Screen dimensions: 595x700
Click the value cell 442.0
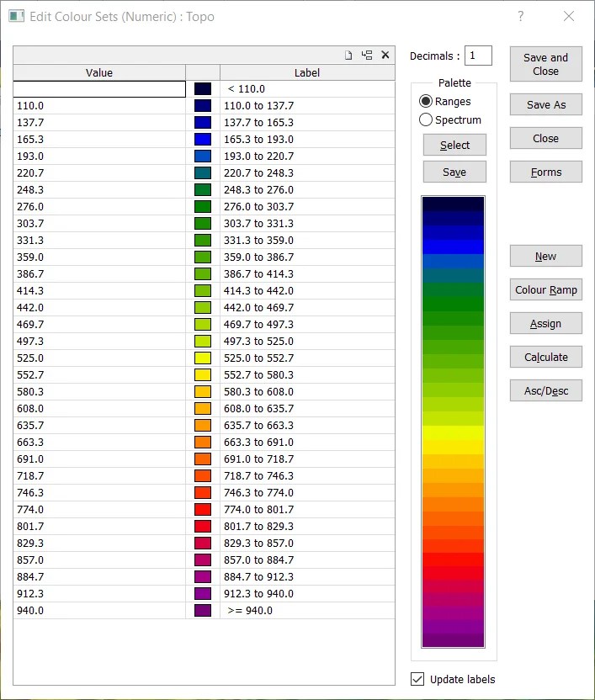click(x=99, y=308)
